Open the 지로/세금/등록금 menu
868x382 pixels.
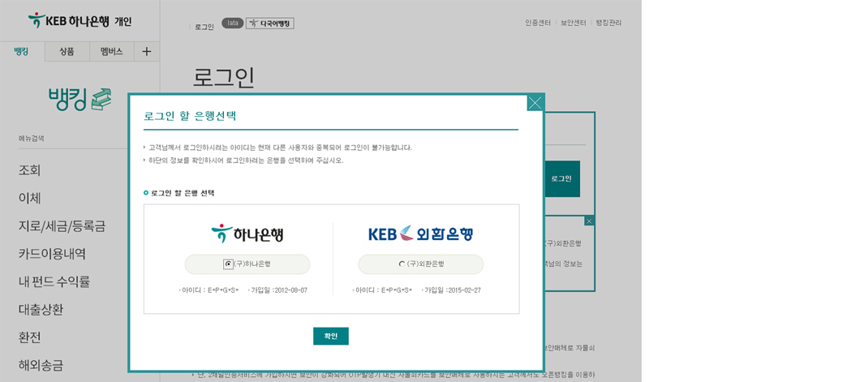click(62, 226)
